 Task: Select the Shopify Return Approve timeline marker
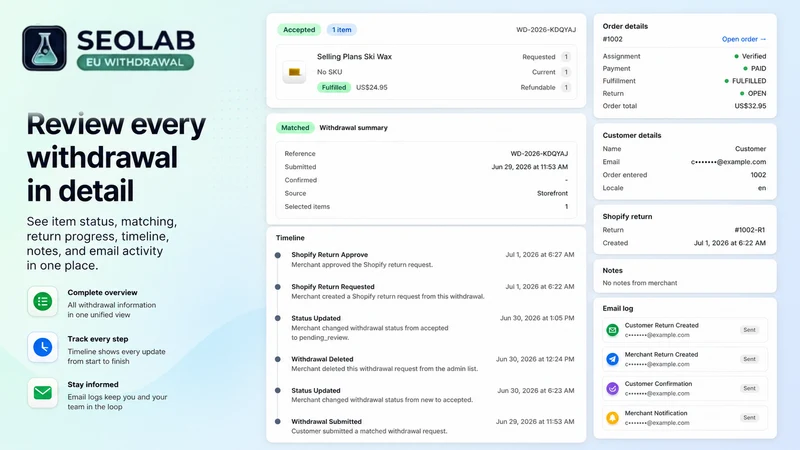(278, 255)
